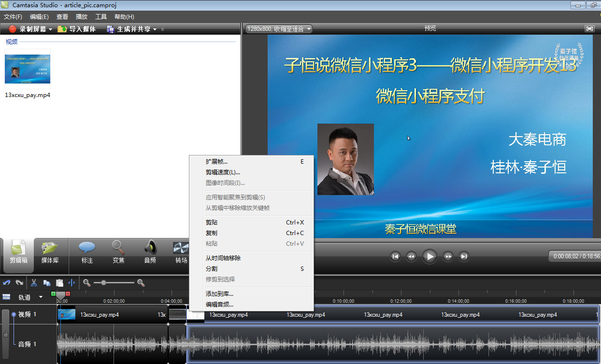Expand the 录制屏幕 dropdown arrow
601x364 pixels.
[50, 29]
